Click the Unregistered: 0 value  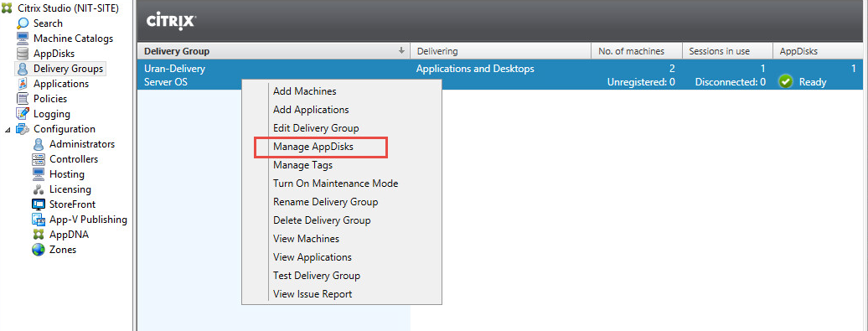pos(641,82)
